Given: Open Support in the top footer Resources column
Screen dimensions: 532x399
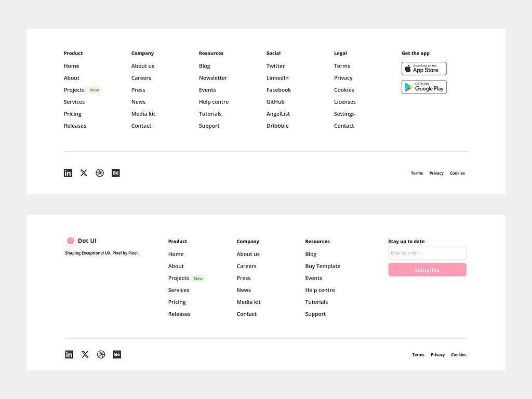Looking at the screenshot, I should click(209, 126).
